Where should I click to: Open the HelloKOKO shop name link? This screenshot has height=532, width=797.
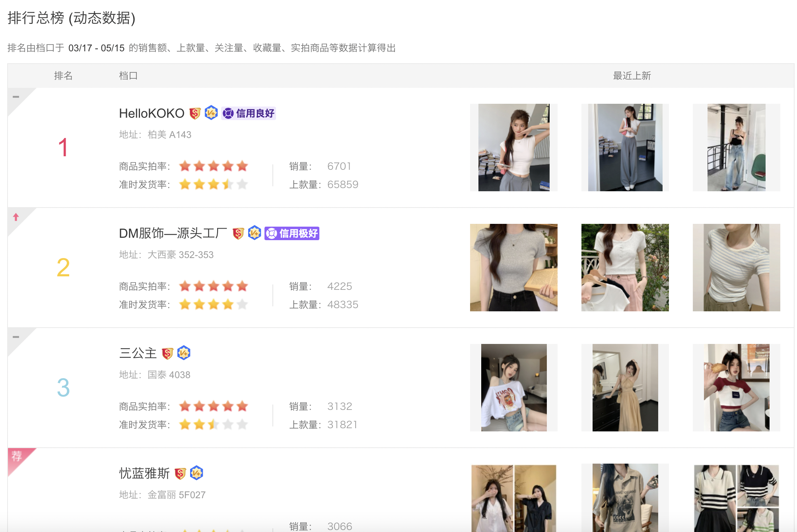(152, 114)
